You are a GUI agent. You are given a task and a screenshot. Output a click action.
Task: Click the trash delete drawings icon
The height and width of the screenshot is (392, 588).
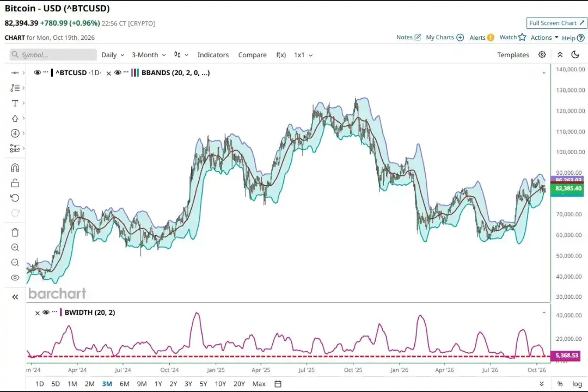tap(15, 232)
